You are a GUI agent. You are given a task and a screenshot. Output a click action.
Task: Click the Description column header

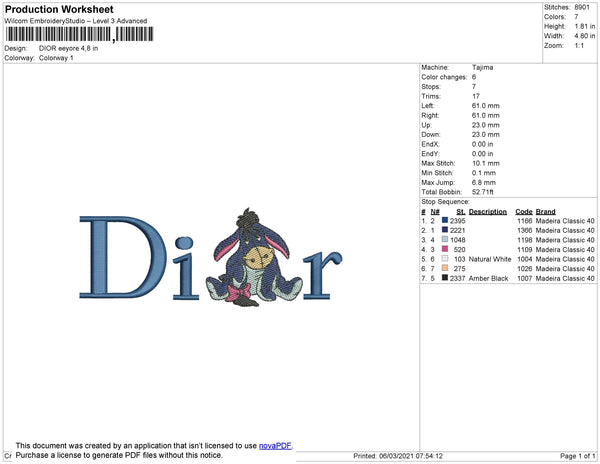point(488,212)
